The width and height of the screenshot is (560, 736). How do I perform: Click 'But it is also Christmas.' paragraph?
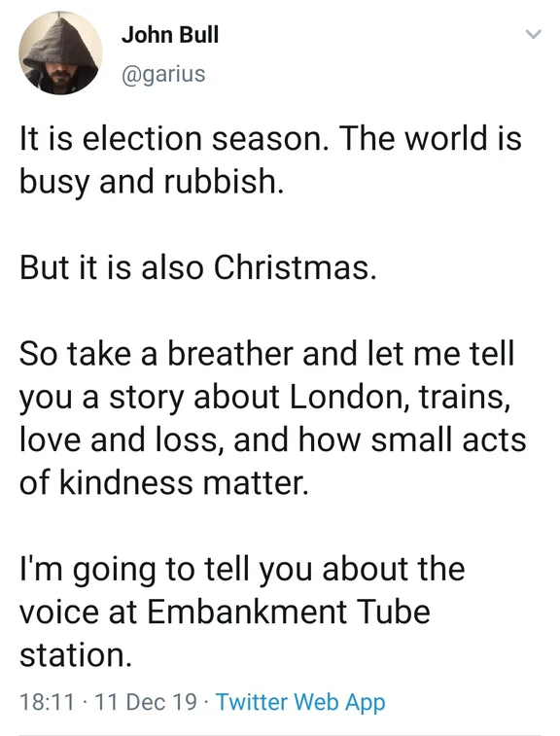tap(198, 267)
